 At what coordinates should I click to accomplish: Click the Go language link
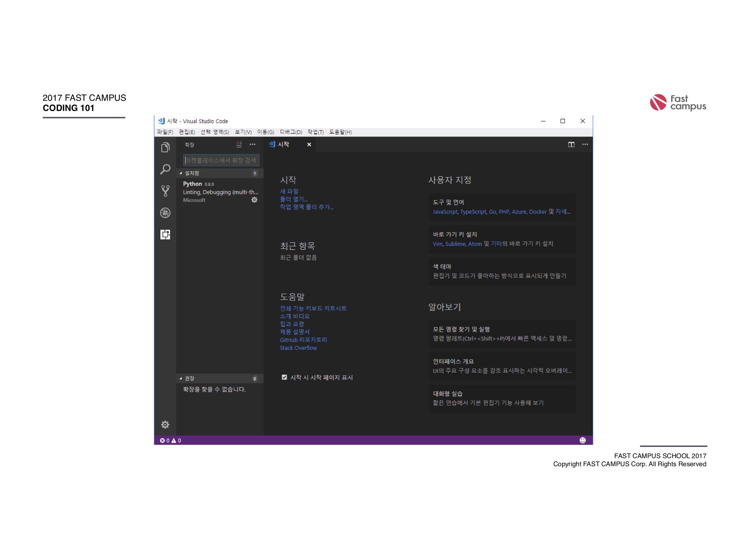tap(492, 212)
